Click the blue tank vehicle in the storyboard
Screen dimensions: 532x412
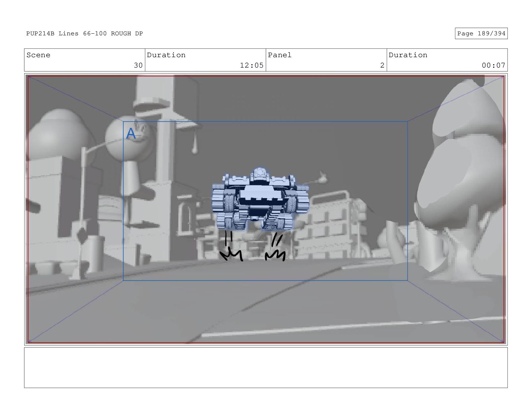coord(260,199)
